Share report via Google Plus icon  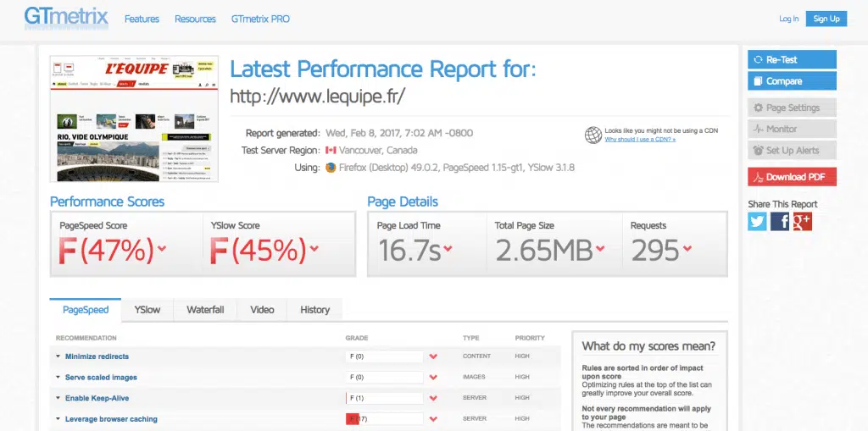coord(802,222)
